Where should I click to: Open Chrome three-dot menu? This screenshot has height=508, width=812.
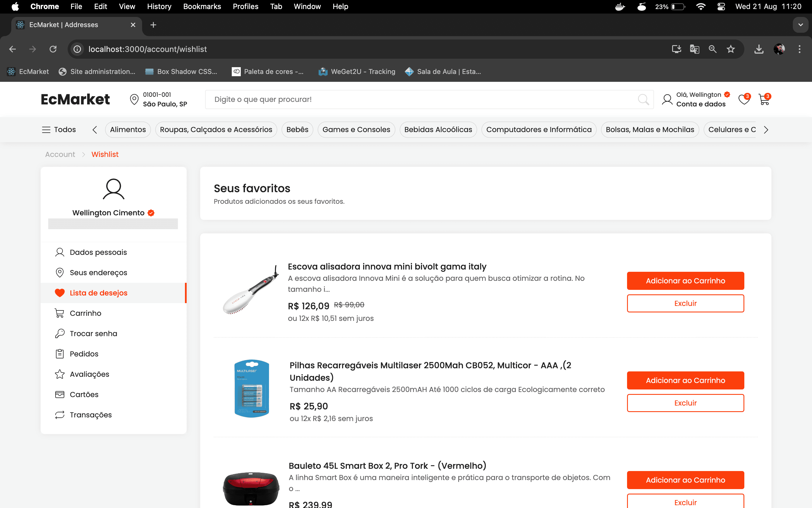coord(800,49)
